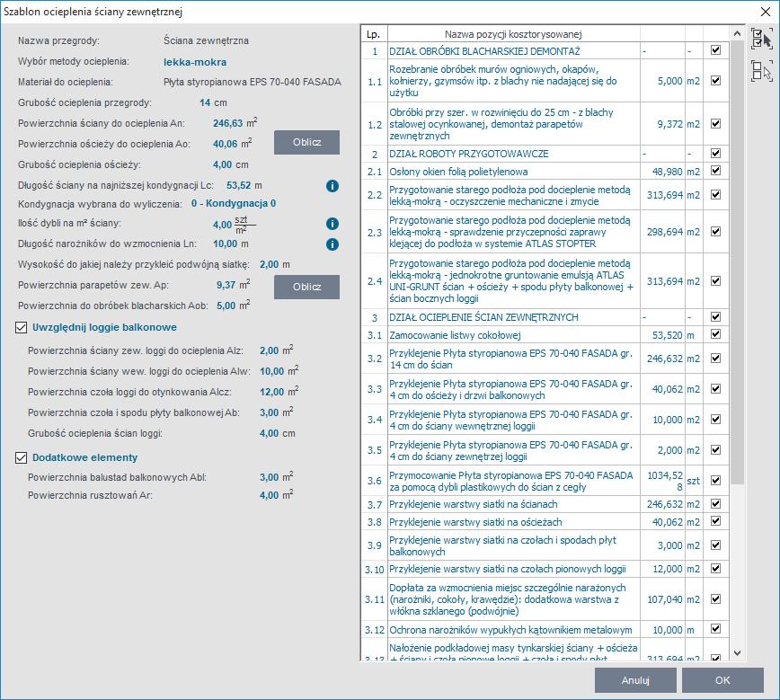Edit wall length Lc value 53,52
780x700 pixels.
tap(239, 186)
